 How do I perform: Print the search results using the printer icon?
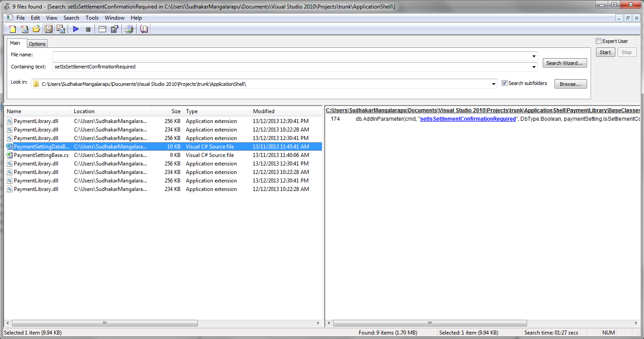coord(129,29)
